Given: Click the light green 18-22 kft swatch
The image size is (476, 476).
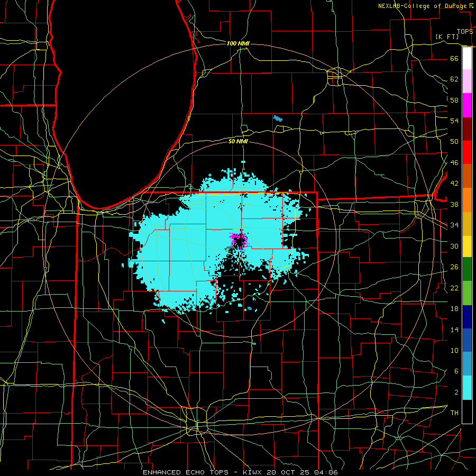Looking at the screenshot, I should tap(467, 293).
